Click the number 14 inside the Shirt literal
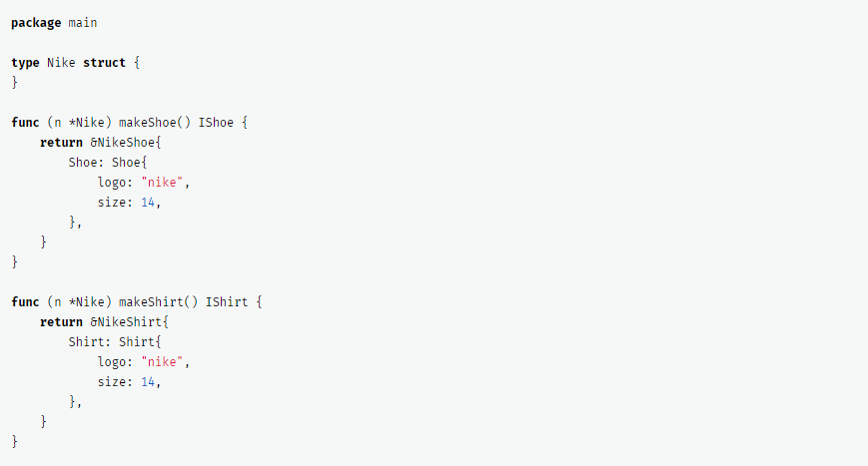 pos(147,382)
